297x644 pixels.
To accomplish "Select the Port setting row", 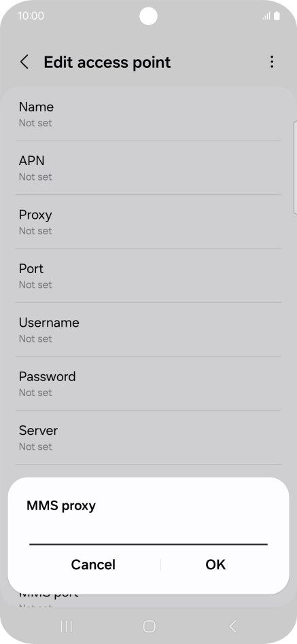I will point(148,276).
